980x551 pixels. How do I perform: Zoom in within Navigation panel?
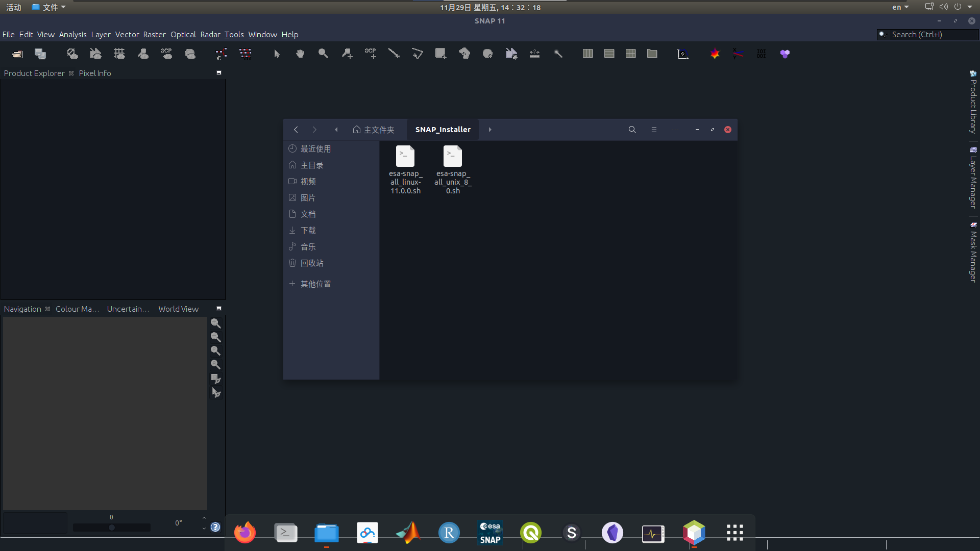(216, 323)
